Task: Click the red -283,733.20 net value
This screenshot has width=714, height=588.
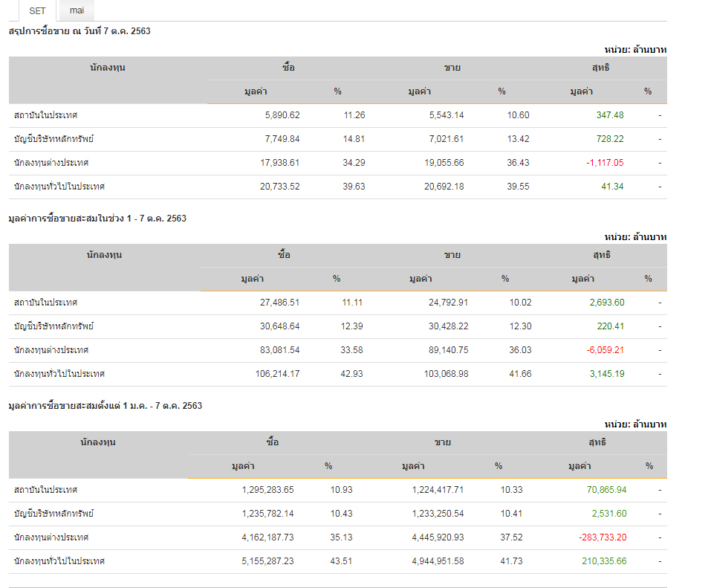Action: 602,537
